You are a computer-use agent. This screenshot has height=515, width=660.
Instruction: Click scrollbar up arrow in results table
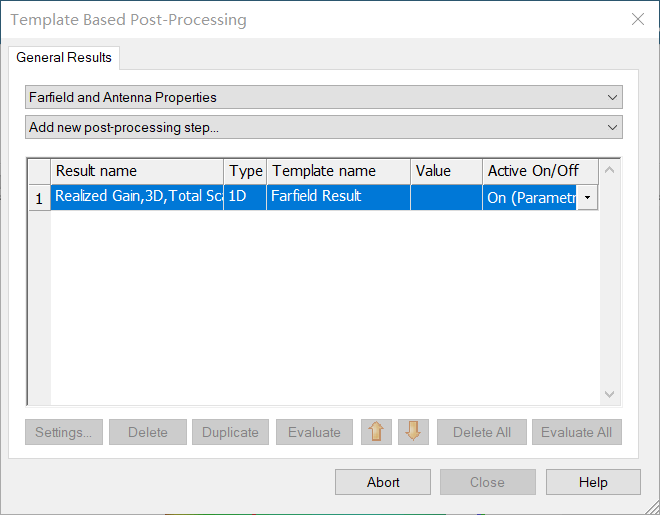point(610,170)
